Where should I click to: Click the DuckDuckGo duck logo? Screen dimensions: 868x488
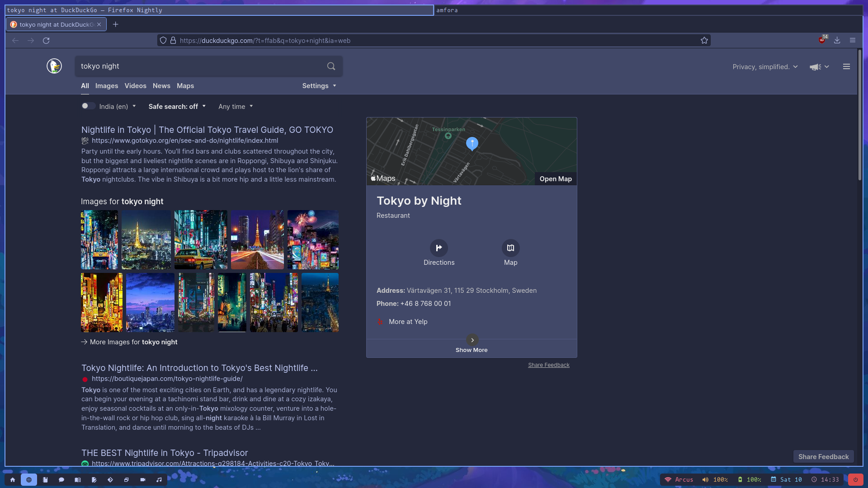coord(54,66)
